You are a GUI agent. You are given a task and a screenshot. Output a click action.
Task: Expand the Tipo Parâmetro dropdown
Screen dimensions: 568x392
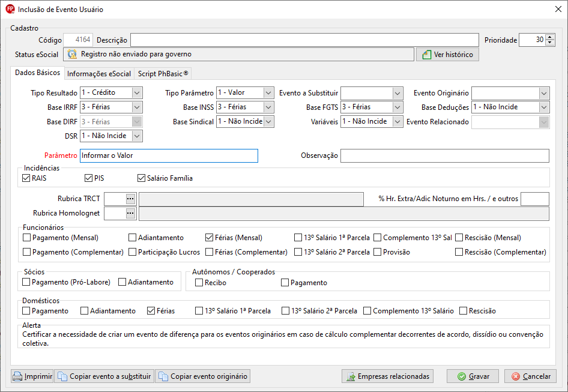pos(268,92)
